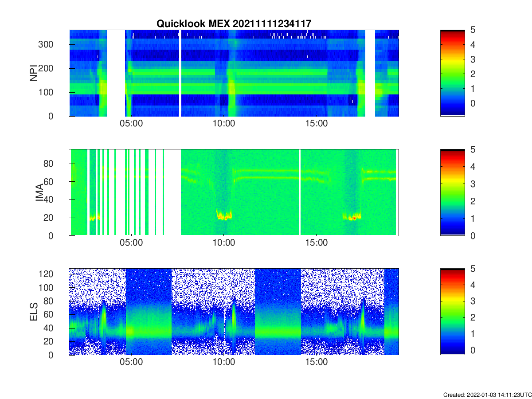This screenshot has width=532, height=399.
Task: Click the 15:00 tick under the IMA panel
Action: tap(316, 243)
